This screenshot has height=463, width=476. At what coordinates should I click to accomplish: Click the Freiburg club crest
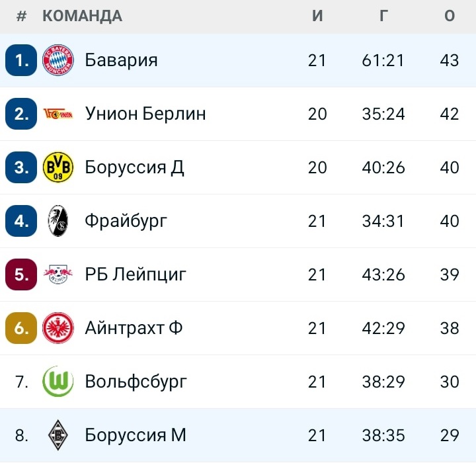(58, 221)
